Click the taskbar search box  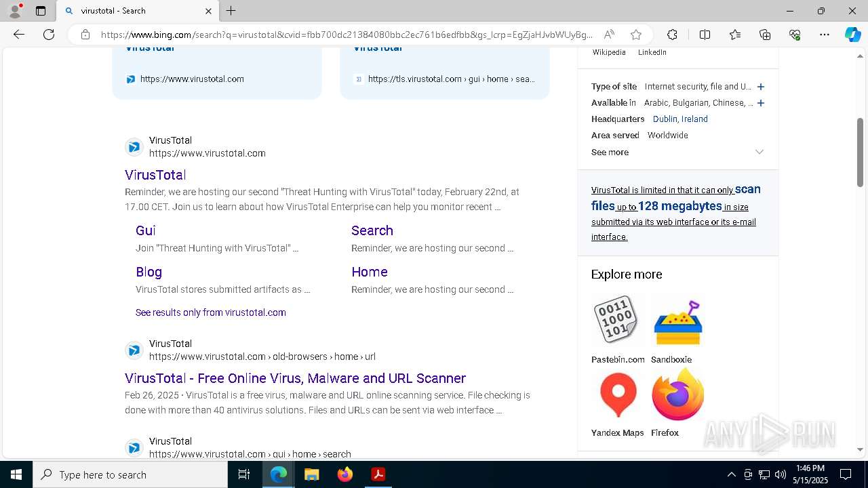pyautogui.click(x=130, y=474)
